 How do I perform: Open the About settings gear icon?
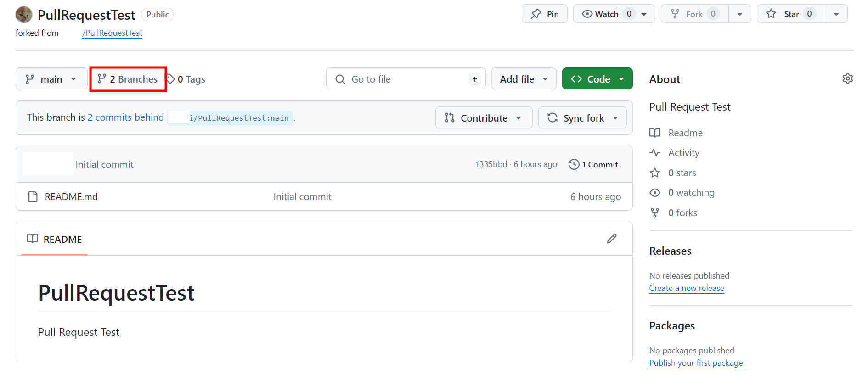[x=847, y=78]
